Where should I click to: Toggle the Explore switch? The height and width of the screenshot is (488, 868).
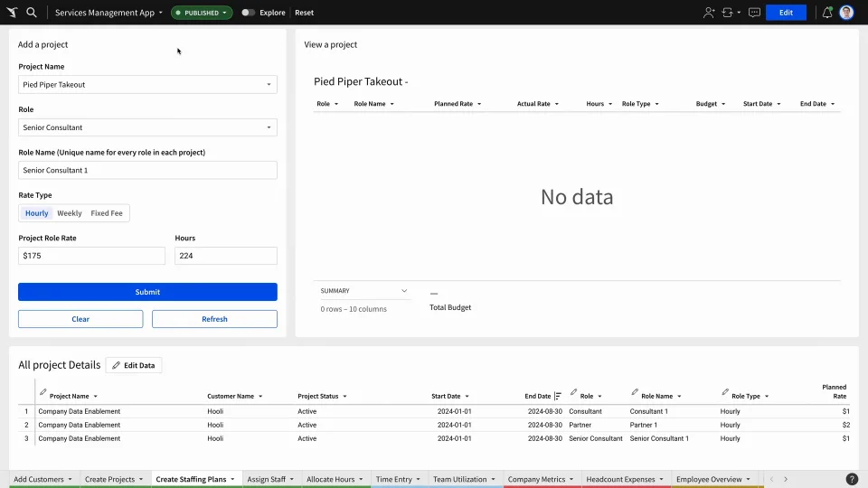click(x=248, y=12)
